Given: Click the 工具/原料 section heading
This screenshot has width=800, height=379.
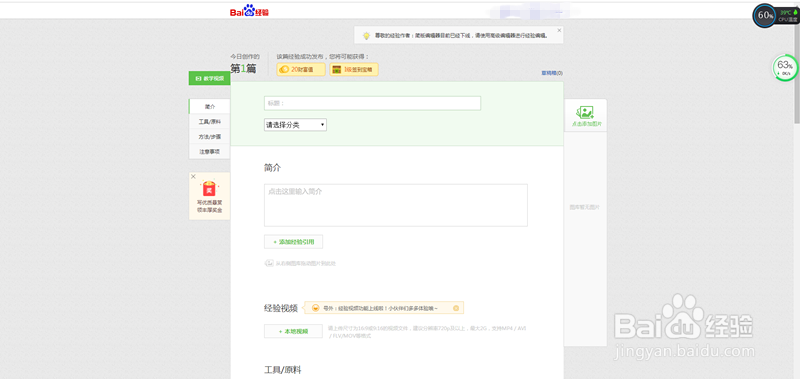Looking at the screenshot, I should [283, 369].
